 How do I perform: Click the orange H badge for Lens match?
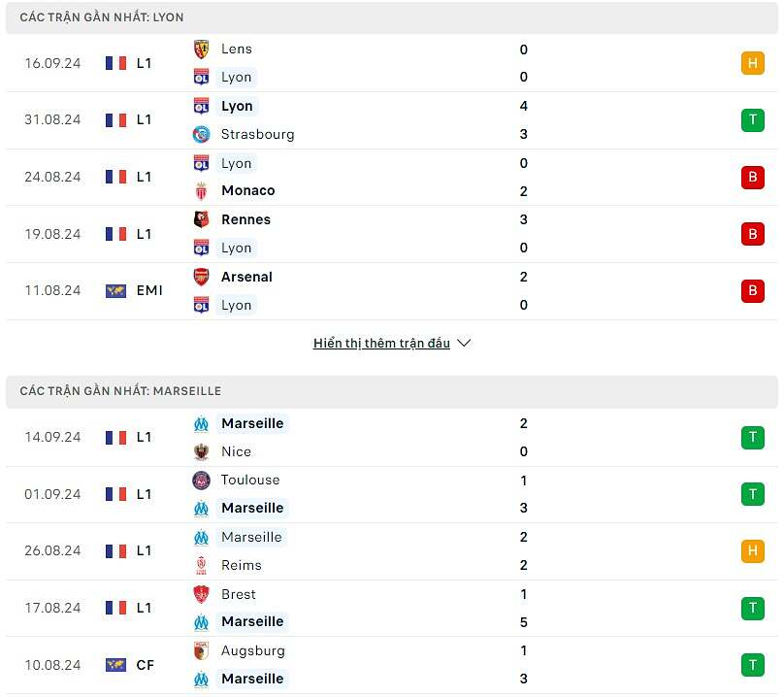[752, 63]
